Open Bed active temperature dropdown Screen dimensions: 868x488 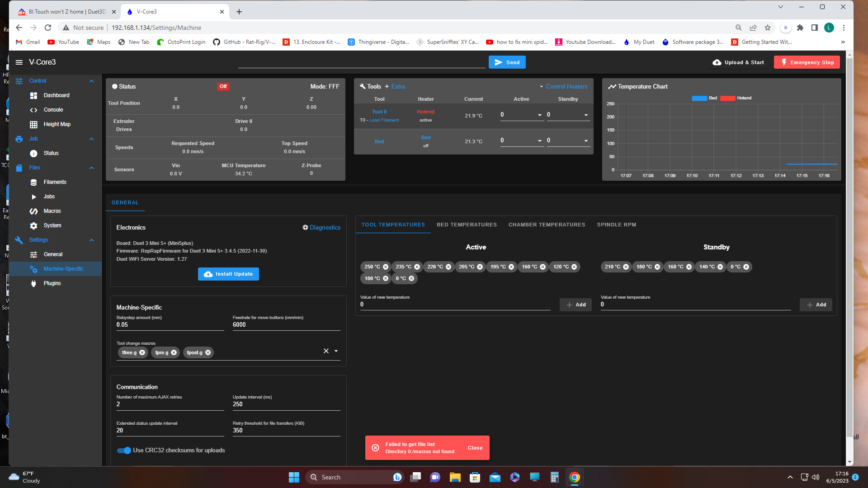pos(539,141)
